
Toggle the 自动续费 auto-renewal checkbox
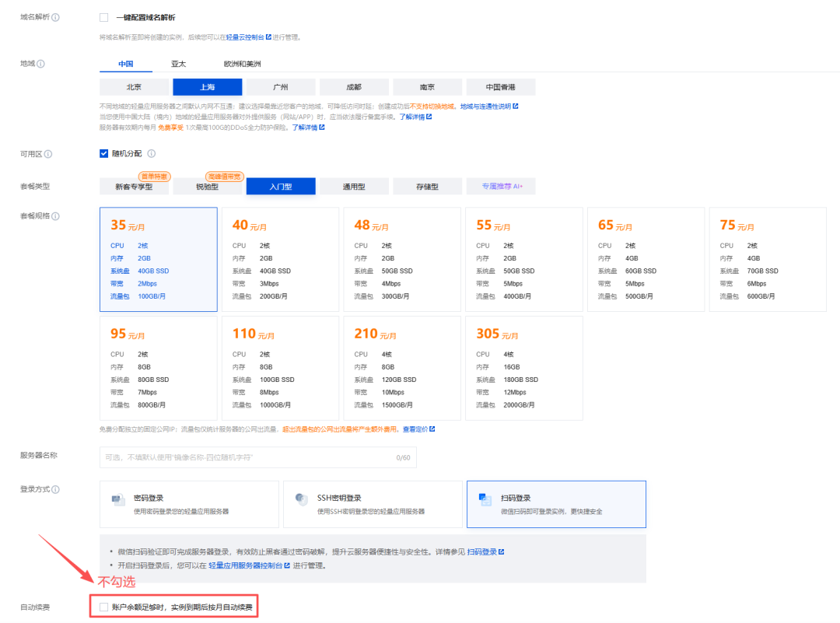tap(104, 607)
